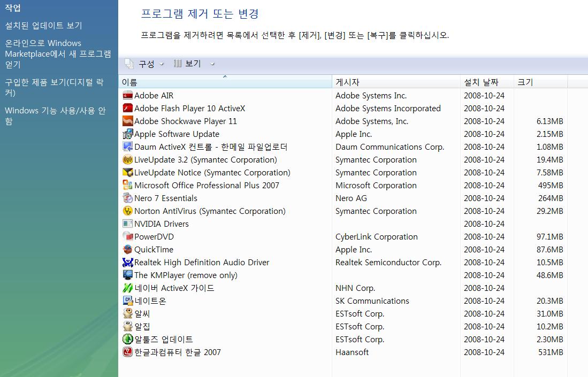Click publisher Nero AG
Image resolution: width=588 pixels, height=377 pixels.
pos(351,198)
